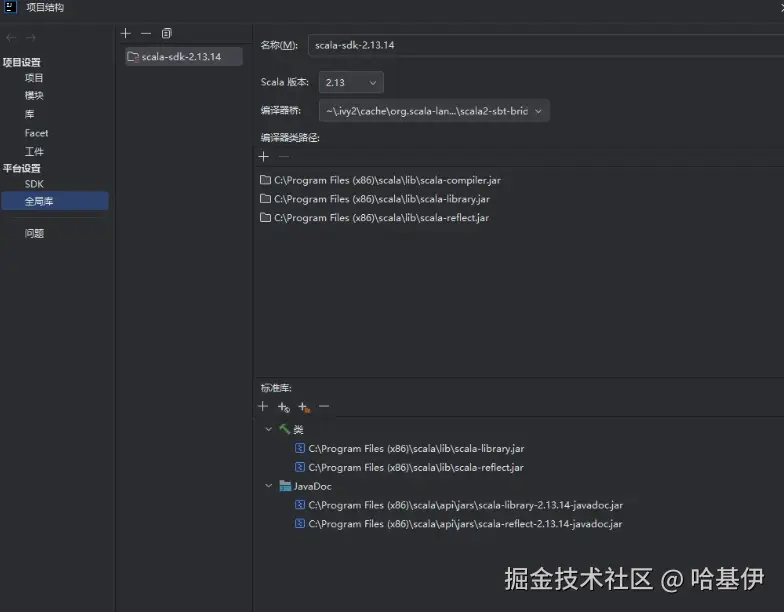The width and height of the screenshot is (784, 612).
Task: Click archive icon of lib\scala-reflect.jar under 类
Action: click(300, 467)
